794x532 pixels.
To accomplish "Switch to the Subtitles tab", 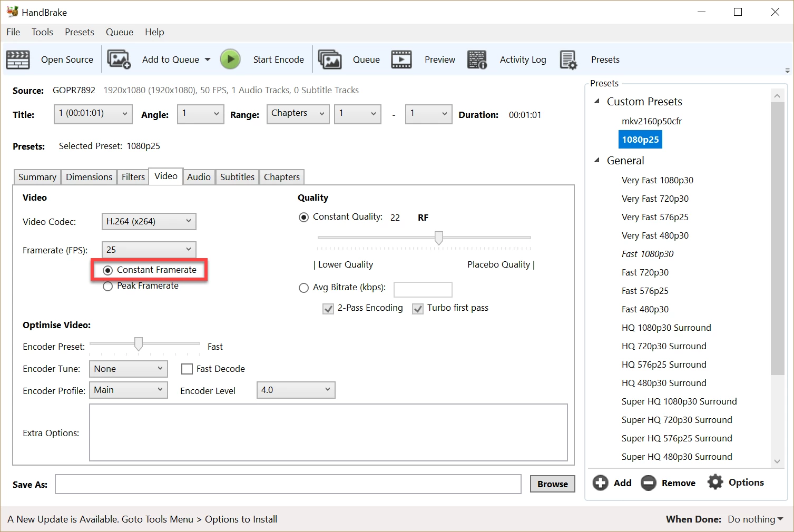I will point(237,177).
